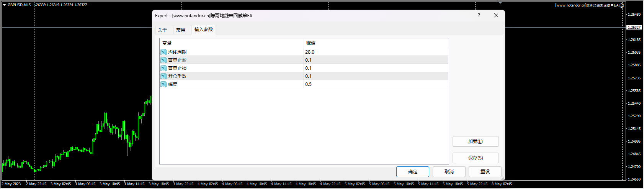Click the 重设 button

485,172
